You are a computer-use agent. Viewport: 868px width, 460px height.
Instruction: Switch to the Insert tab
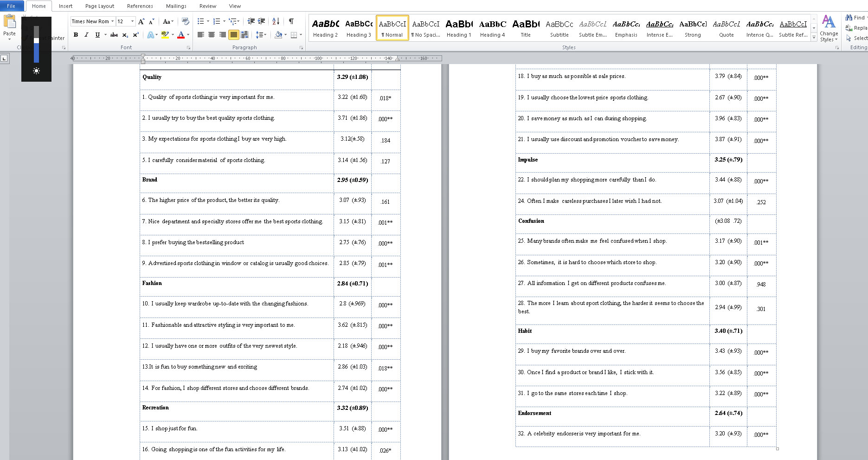65,6
